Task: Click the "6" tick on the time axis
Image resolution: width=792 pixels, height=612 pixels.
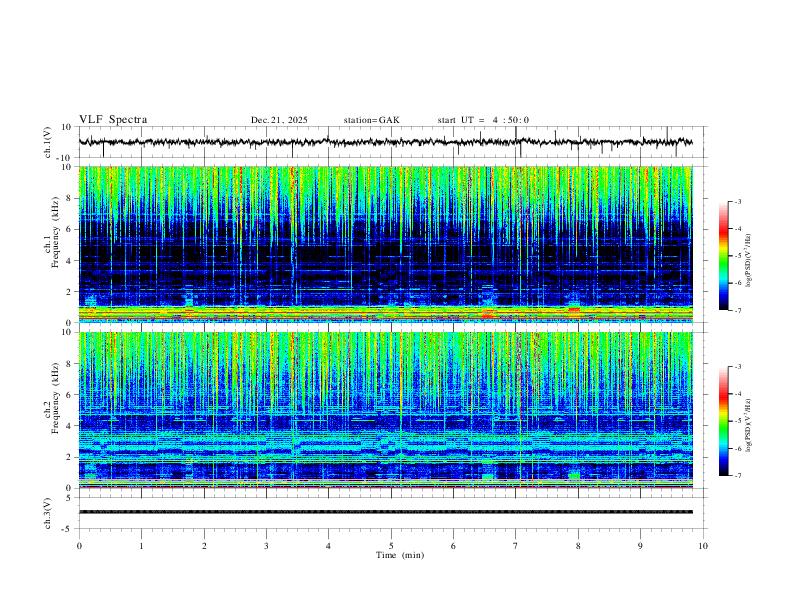Action: (454, 546)
